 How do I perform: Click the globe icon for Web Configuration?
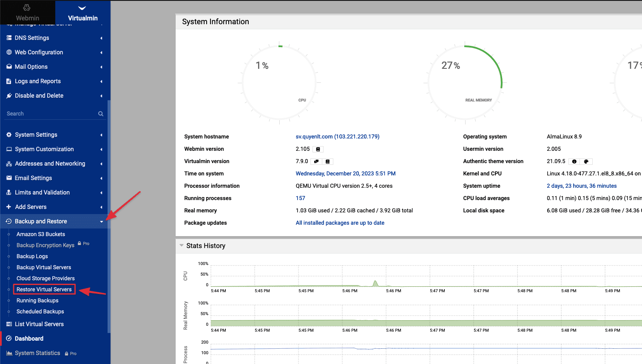[x=9, y=52]
